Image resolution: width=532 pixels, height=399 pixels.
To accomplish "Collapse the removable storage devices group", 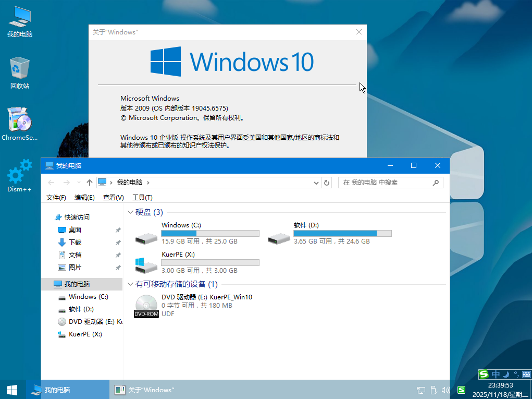I will 130,284.
